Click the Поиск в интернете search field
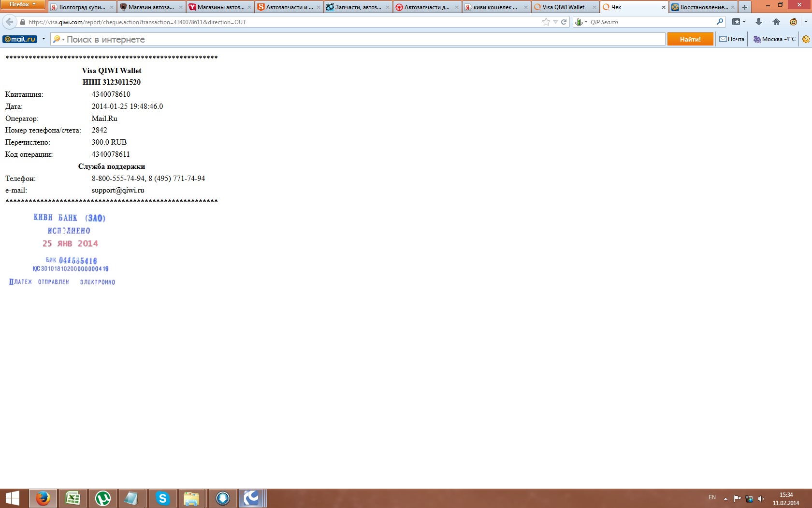 pyautogui.click(x=365, y=39)
